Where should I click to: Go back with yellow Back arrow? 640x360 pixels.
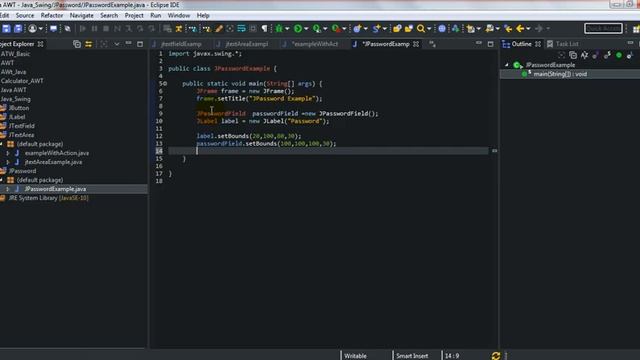pos(520,28)
